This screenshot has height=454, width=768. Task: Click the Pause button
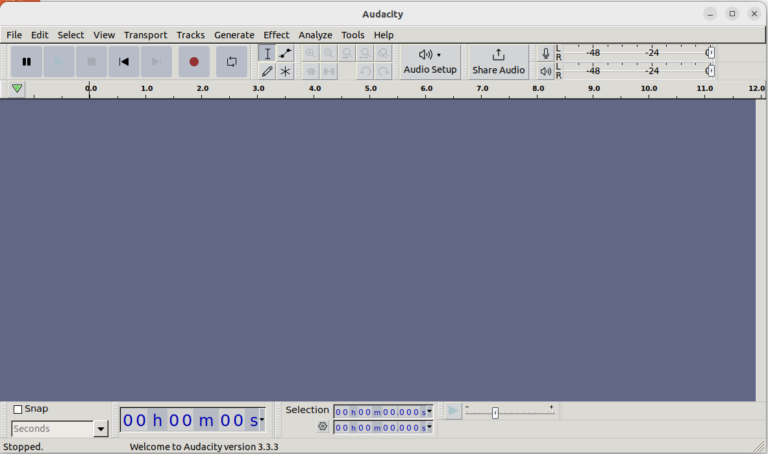tap(27, 62)
